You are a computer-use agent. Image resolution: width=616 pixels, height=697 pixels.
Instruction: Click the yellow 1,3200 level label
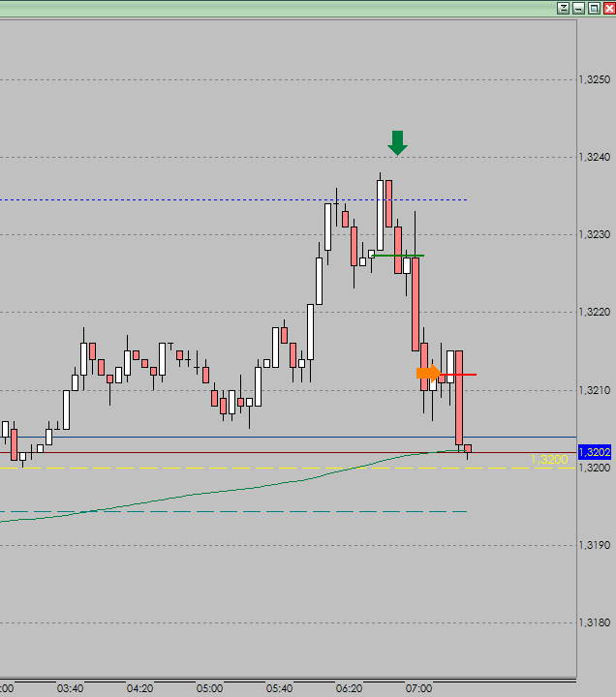click(549, 460)
